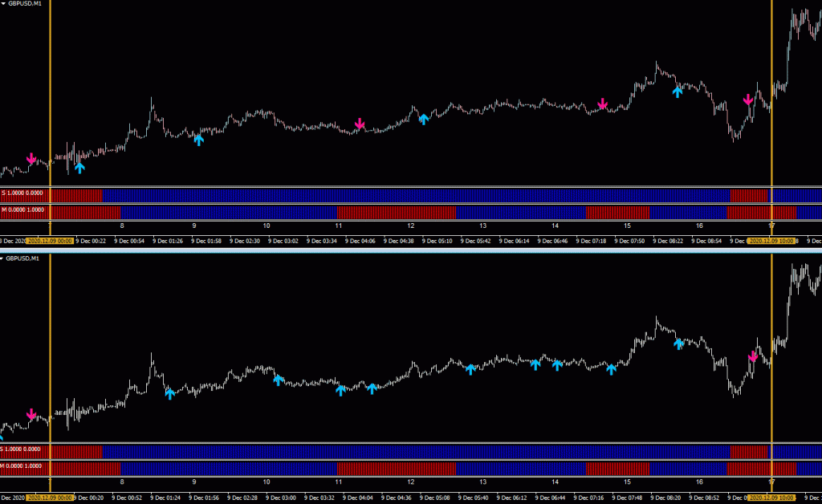
Task: Click top chart M indicator red segment between hours 11 and 12
Action: click(x=396, y=212)
